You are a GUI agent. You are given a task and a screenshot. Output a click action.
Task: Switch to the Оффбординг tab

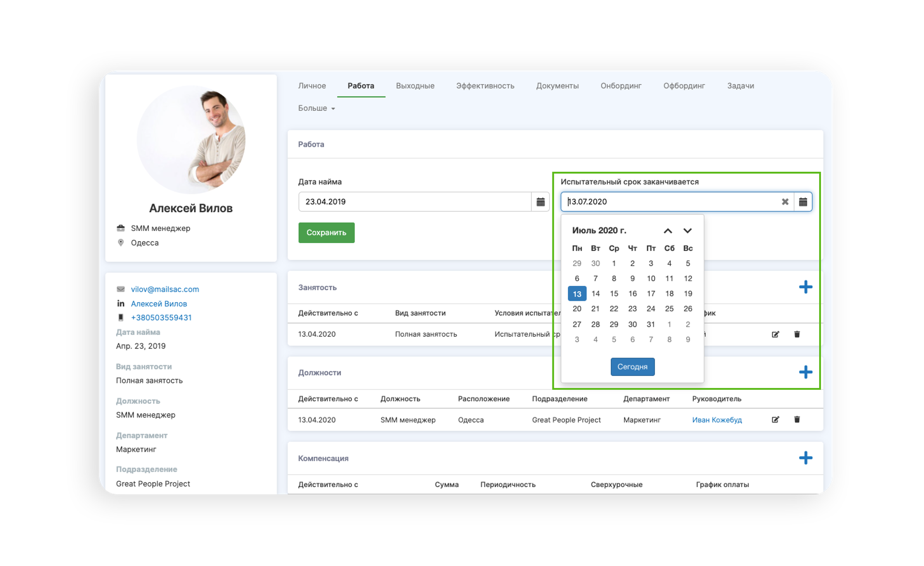[x=684, y=86]
